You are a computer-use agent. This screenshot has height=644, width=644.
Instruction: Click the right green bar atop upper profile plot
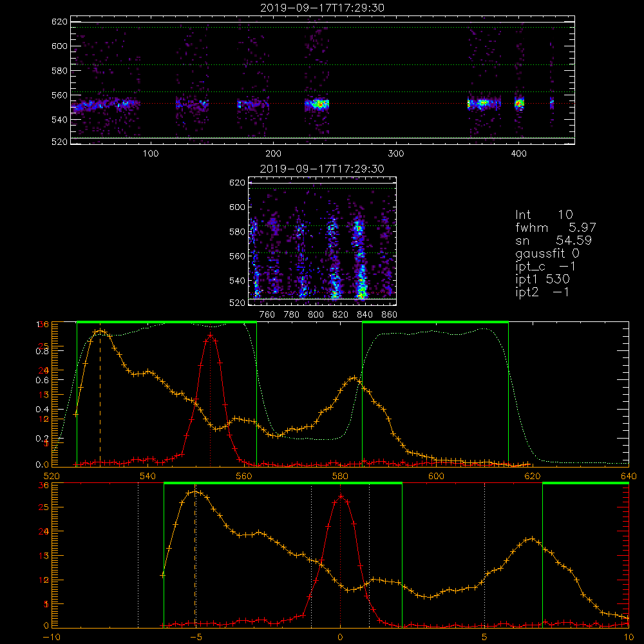[x=435, y=322]
